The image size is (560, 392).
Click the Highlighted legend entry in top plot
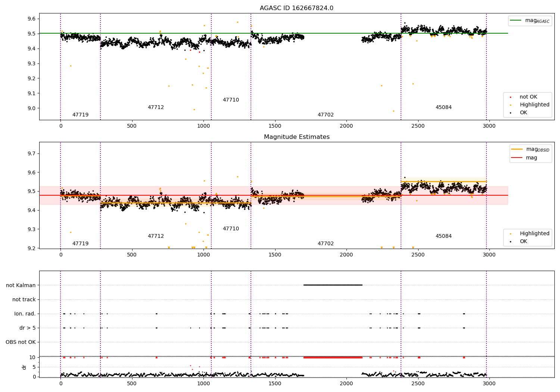(529, 105)
